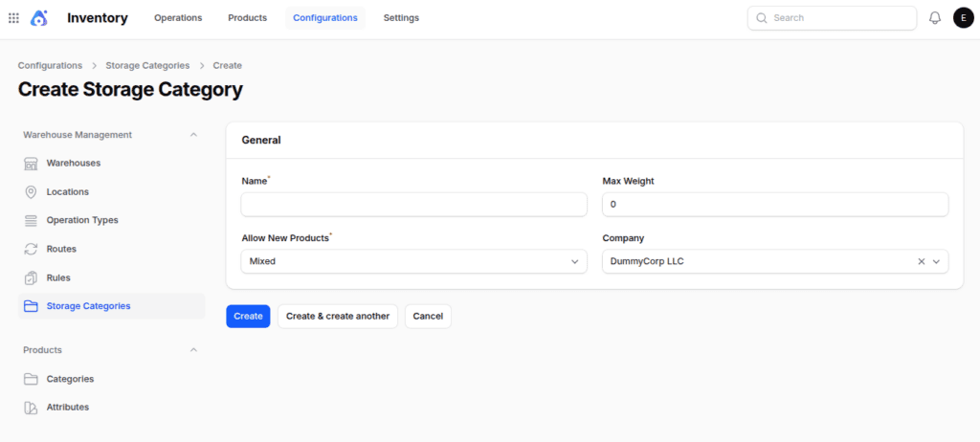This screenshot has height=442, width=980.
Task: Clear the Company selection with X
Action: [x=922, y=262]
